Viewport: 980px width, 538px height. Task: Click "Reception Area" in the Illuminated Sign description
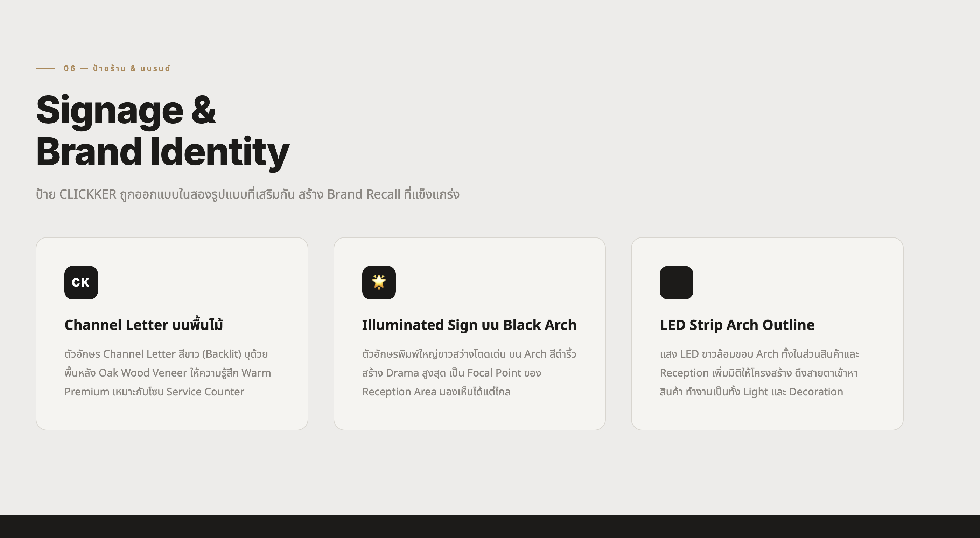click(399, 392)
